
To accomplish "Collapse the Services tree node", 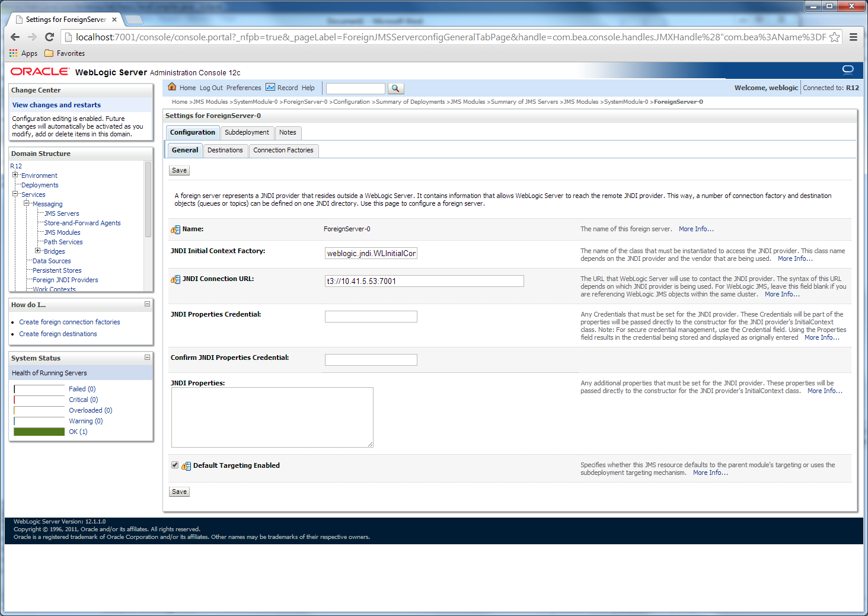I will point(15,194).
